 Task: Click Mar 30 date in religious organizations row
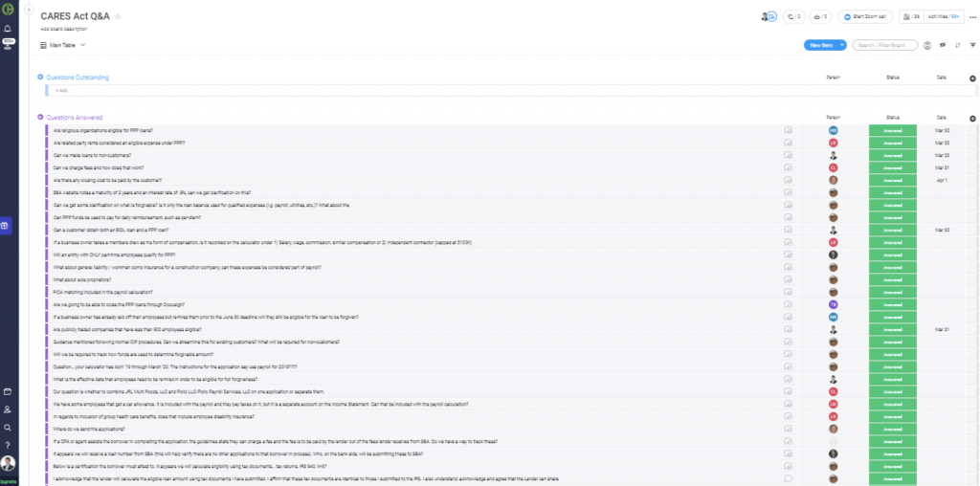click(x=942, y=130)
